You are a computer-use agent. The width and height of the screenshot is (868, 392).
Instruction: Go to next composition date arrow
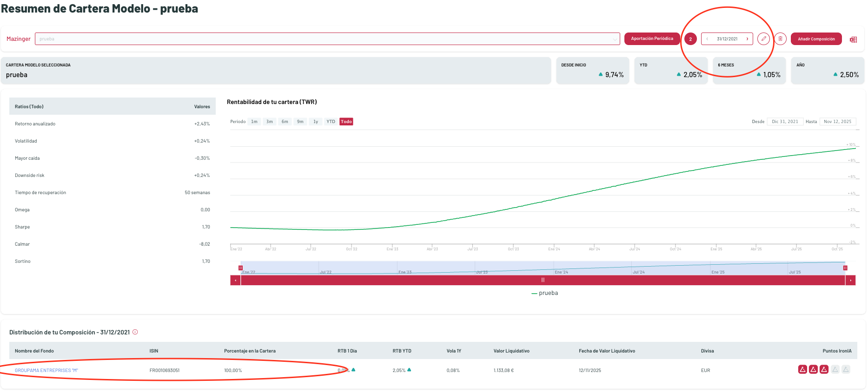(747, 39)
